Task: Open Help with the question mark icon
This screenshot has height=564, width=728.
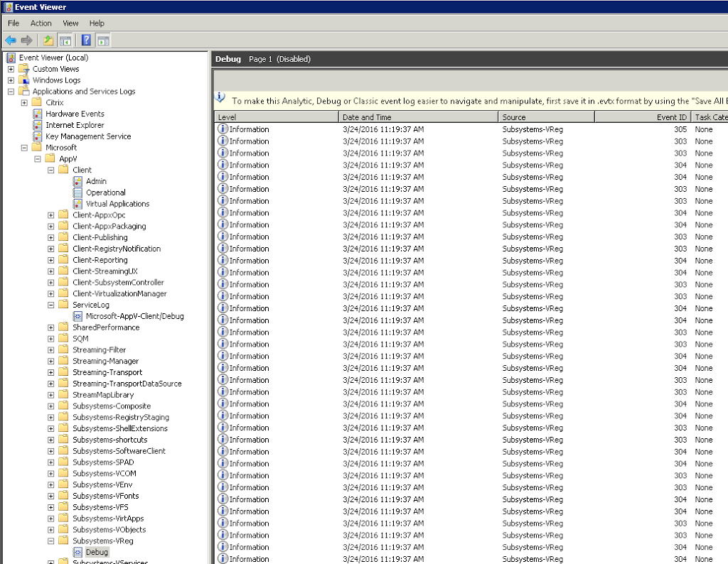Action: 86,40
